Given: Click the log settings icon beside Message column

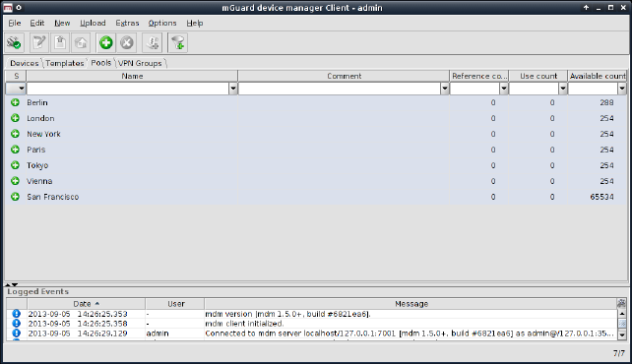Looking at the screenshot, I should tap(621, 303).
